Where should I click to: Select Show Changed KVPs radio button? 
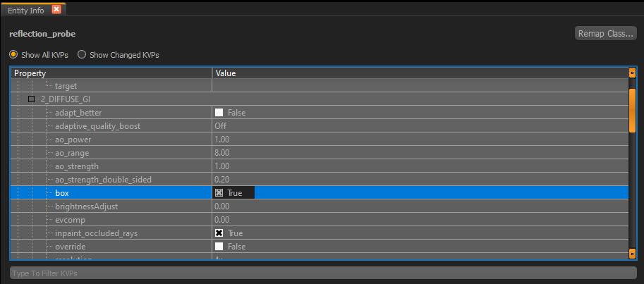82,54
